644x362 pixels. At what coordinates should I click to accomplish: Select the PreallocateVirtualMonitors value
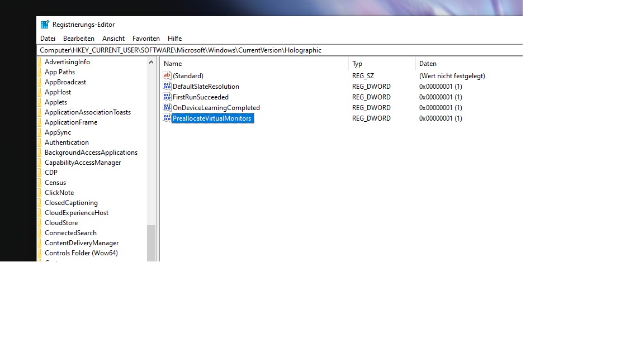(x=212, y=118)
